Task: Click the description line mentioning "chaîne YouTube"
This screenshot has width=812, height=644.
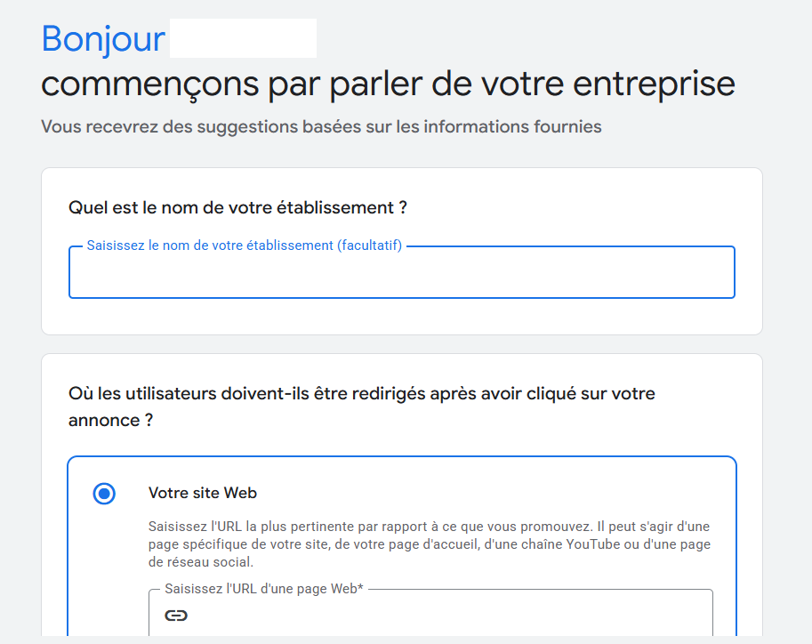Action: tap(429, 544)
